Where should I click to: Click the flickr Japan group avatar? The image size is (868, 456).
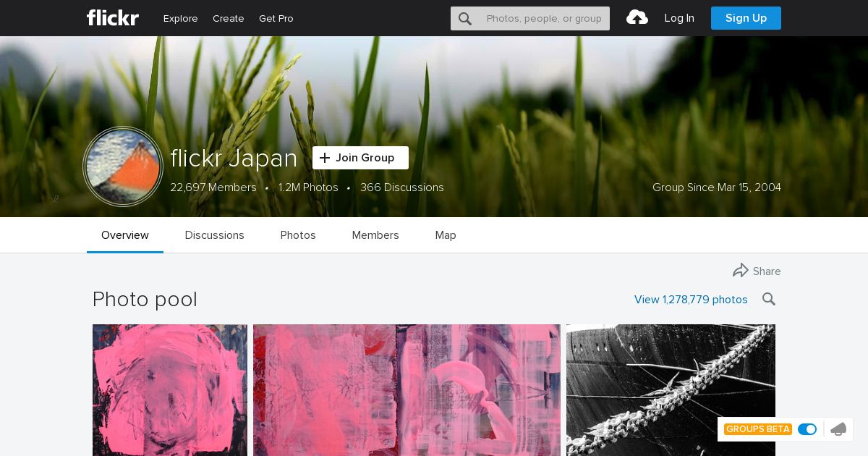[123, 166]
